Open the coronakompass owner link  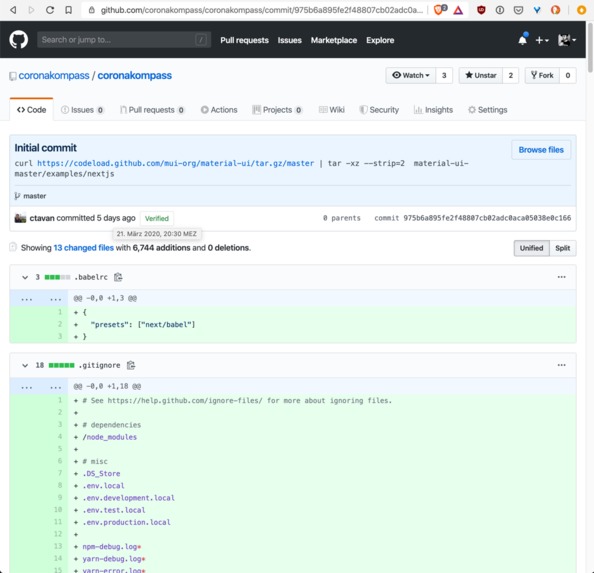(x=54, y=75)
